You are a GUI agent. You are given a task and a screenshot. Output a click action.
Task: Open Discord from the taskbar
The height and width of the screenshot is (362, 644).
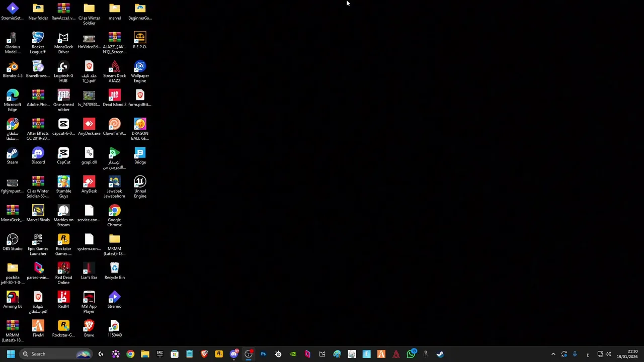click(233, 354)
